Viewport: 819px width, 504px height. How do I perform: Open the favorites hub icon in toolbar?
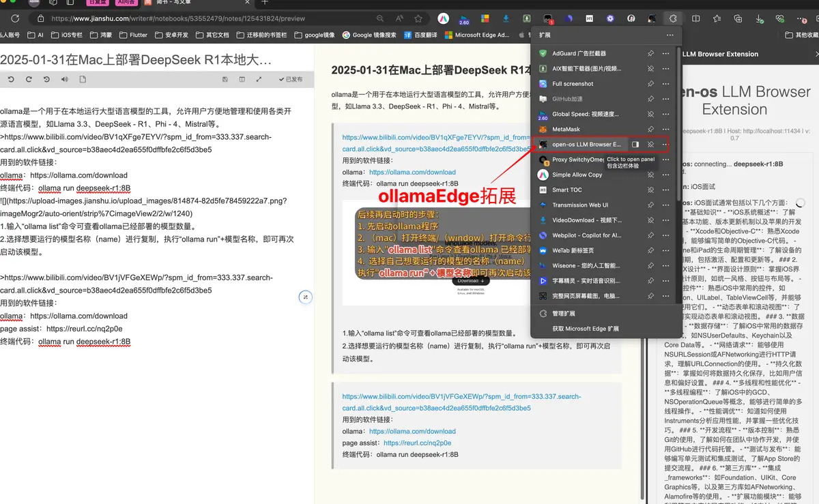717,18
